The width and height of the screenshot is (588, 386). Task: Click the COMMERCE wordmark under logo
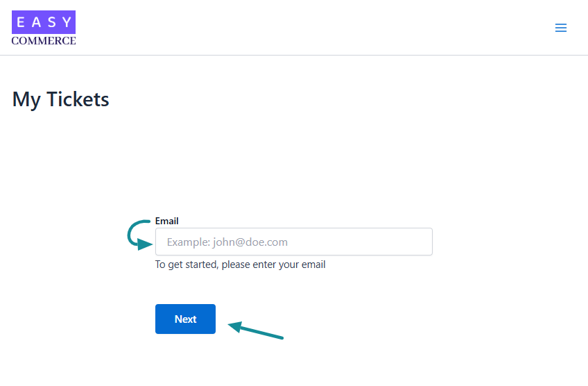point(44,40)
